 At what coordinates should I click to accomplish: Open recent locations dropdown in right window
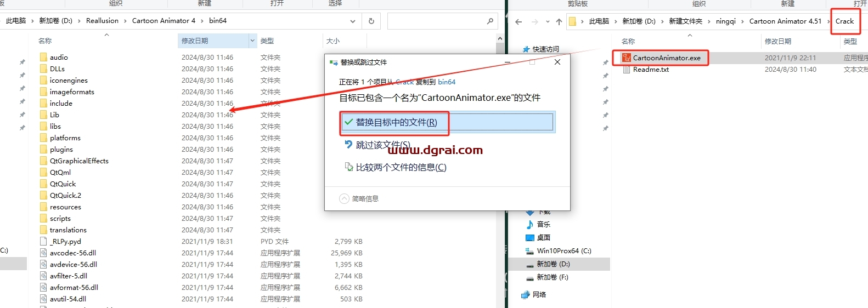click(548, 21)
